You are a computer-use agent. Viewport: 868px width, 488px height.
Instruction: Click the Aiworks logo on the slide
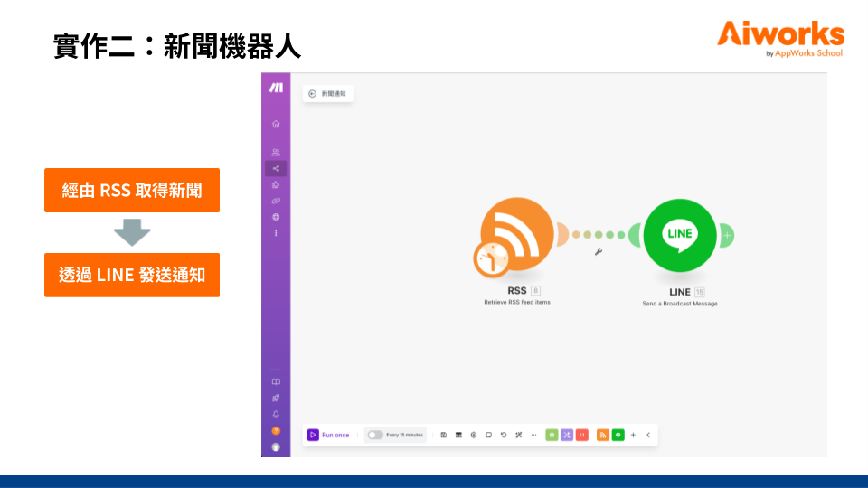coord(780,38)
